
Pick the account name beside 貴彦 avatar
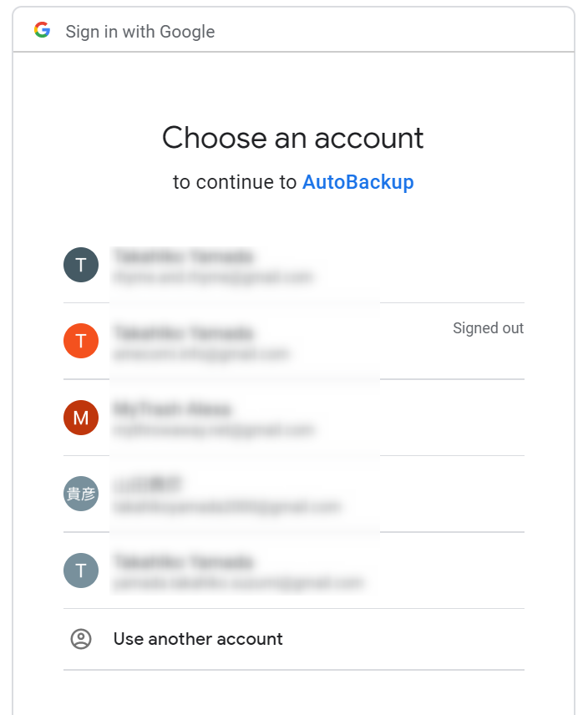click(148, 484)
